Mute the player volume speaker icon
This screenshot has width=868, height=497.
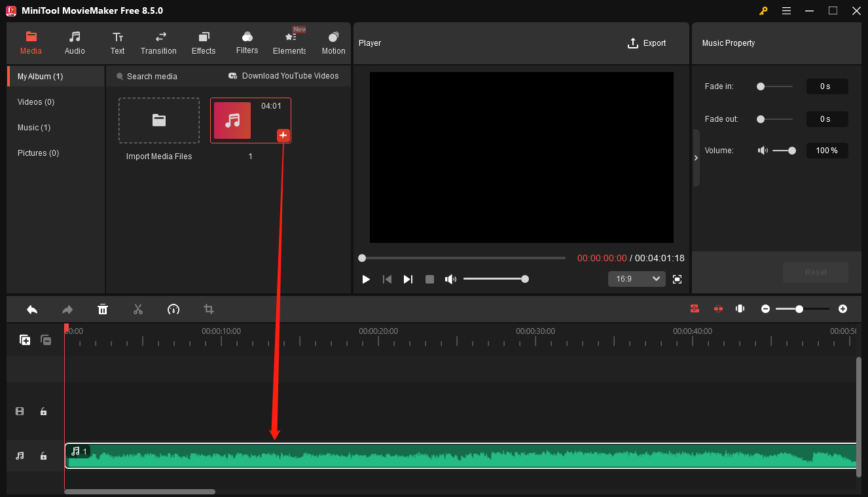click(450, 279)
